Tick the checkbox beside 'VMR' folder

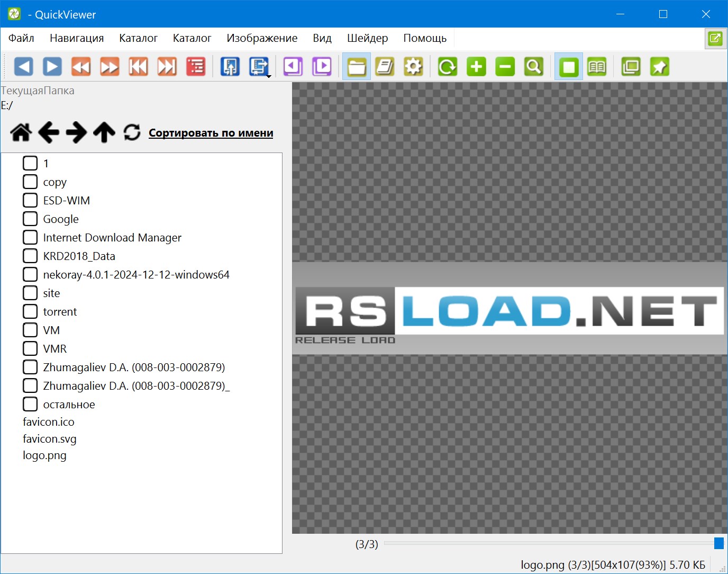click(30, 348)
